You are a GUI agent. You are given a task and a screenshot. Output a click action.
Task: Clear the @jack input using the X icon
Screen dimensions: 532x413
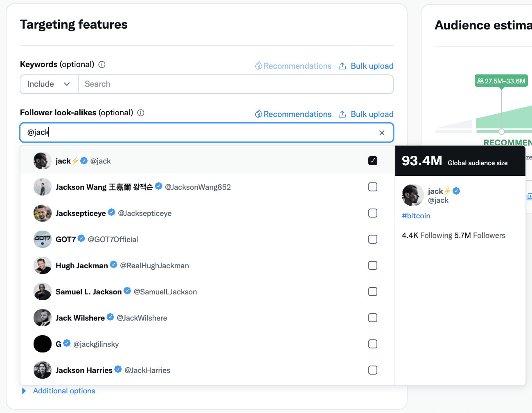(x=382, y=132)
